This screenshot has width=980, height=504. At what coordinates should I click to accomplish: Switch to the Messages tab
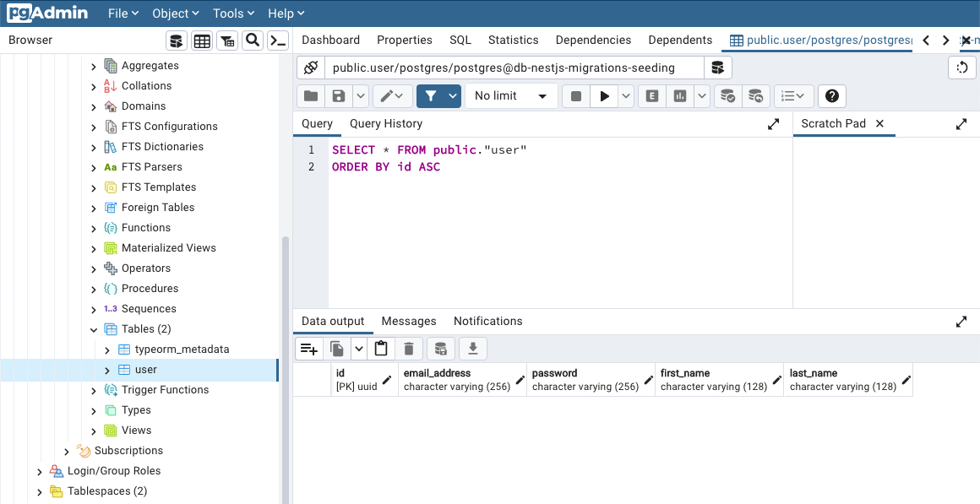(x=409, y=321)
